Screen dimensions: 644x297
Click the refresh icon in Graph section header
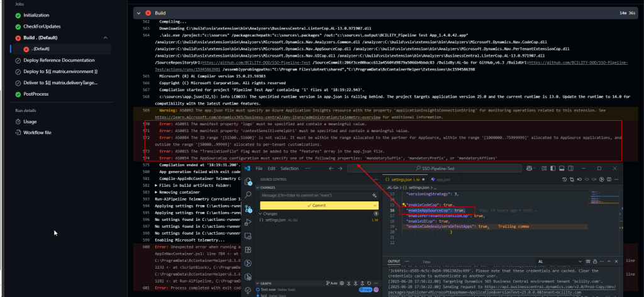(368, 283)
